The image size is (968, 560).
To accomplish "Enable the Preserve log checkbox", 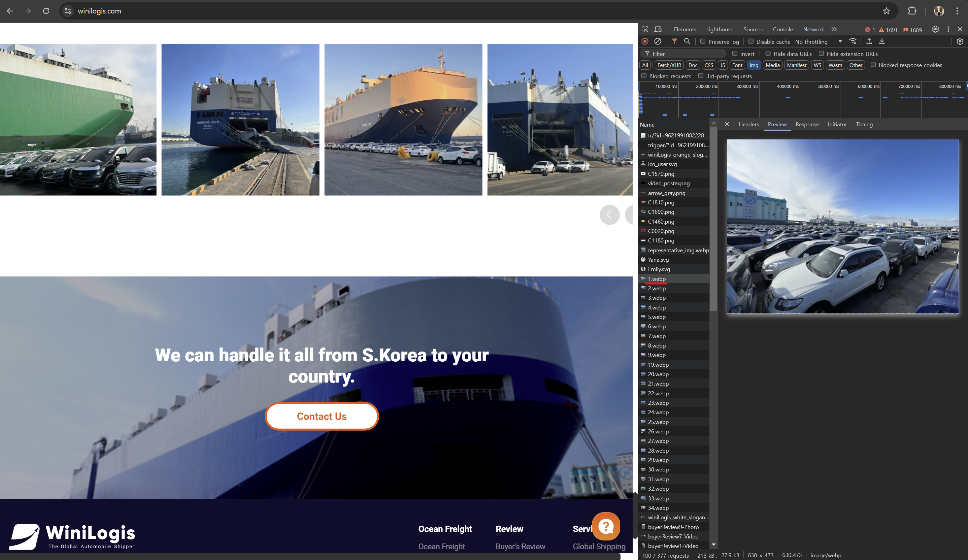I will click(703, 41).
